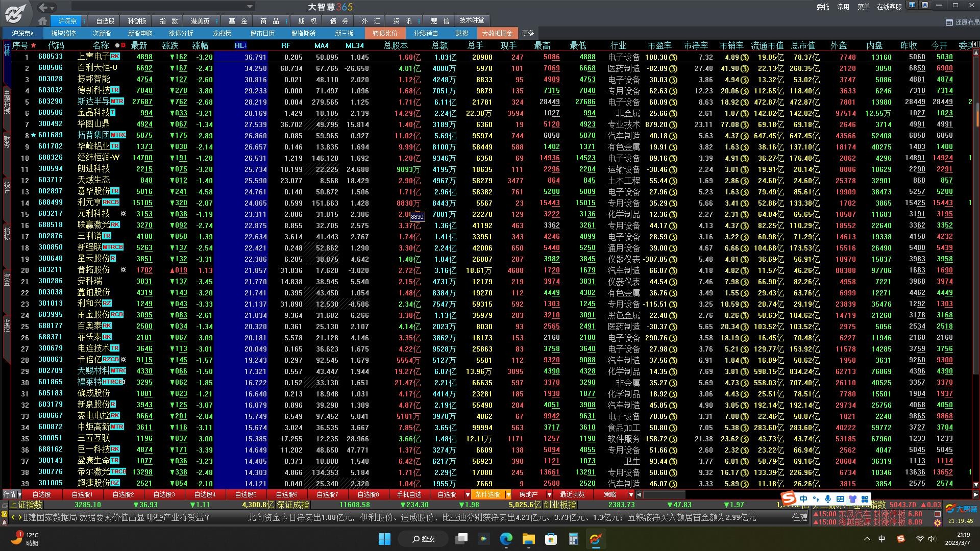Viewport: 980px width, 551px height.
Task: Open the 常用 menu
Action: [843, 7]
